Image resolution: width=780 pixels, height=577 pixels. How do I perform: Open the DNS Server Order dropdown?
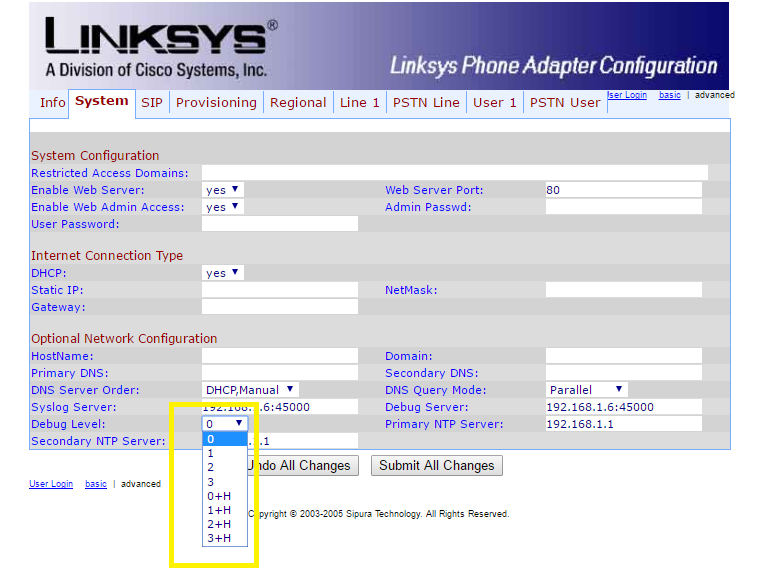pos(250,389)
